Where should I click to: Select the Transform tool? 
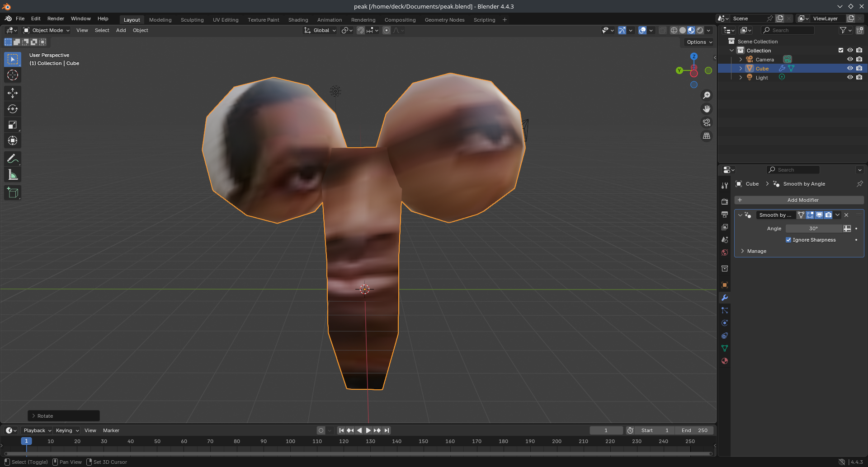(13, 140)
